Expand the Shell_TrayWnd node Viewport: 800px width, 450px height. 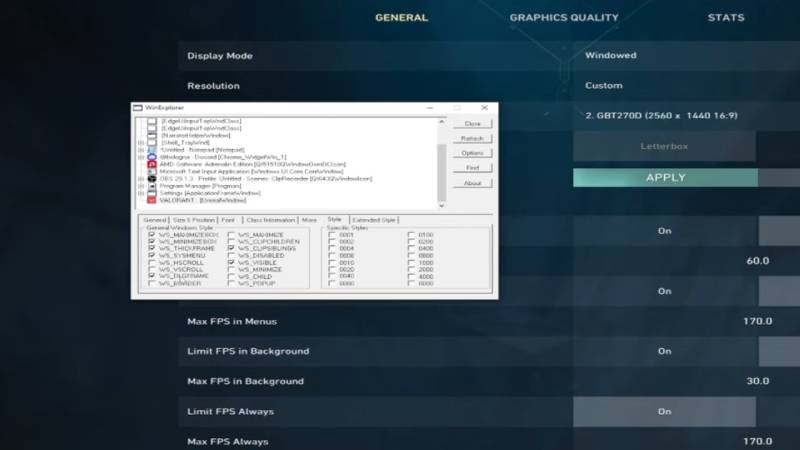141,143
